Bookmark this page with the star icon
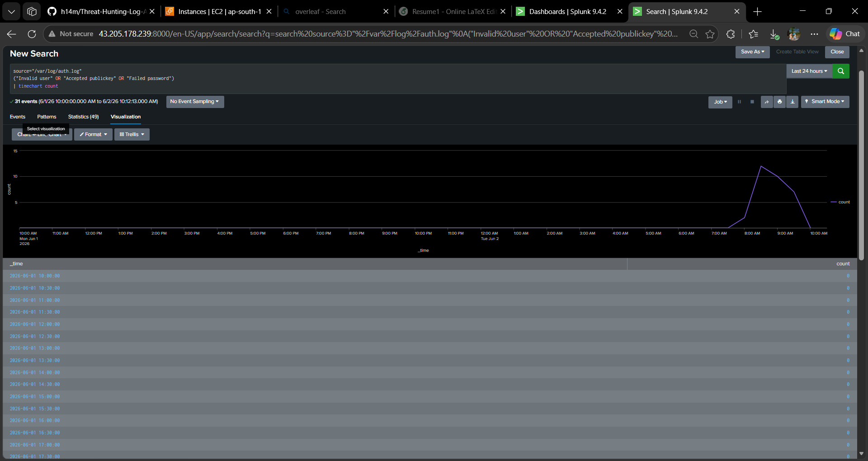The image size is (868, 461). point(710,34)
